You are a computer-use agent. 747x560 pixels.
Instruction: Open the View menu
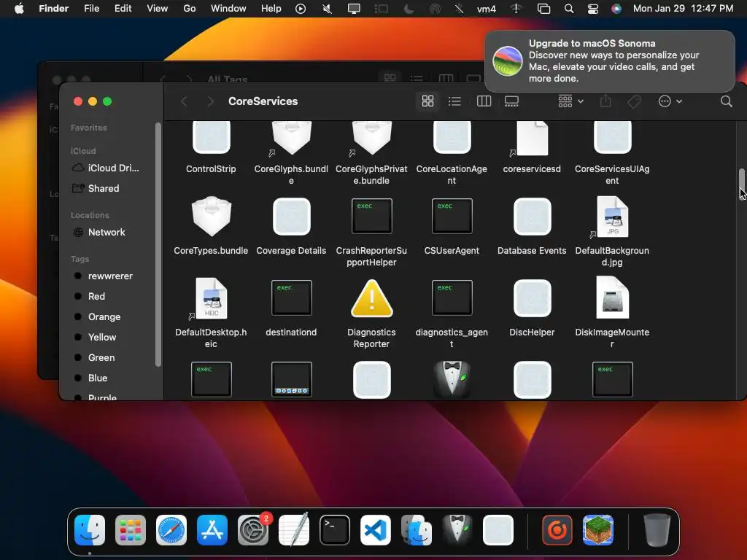click(x=158, y=9)
